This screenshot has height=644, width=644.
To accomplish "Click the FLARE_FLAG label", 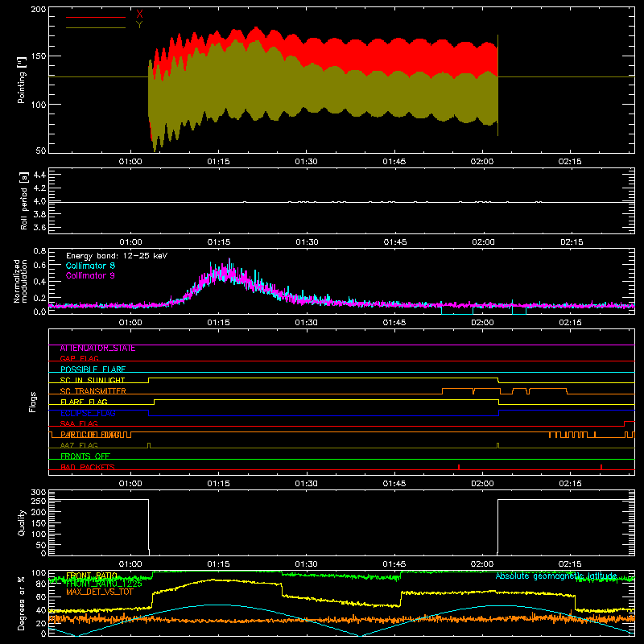I will [84, 402].
